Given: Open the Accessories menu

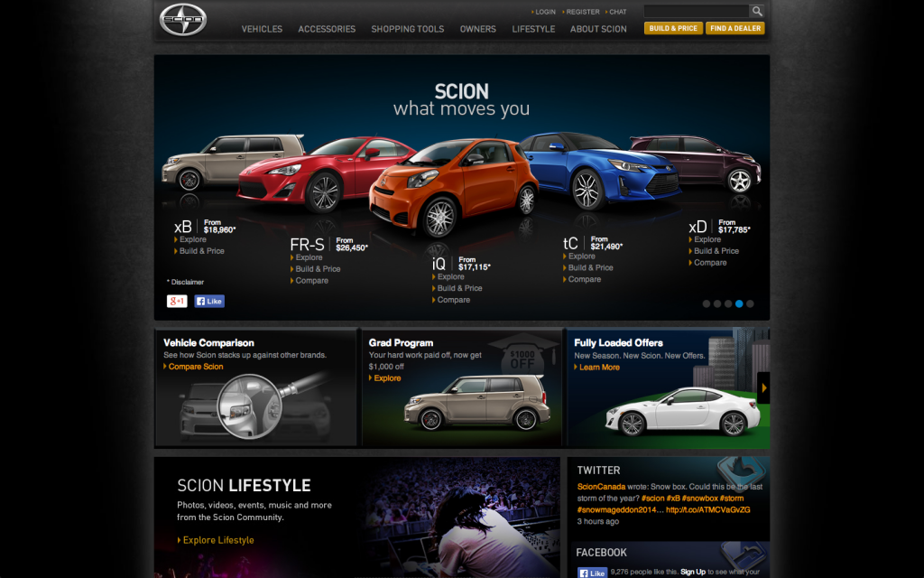Looking at the screenshot, I should pyautogui.click(x=327, y=29).
